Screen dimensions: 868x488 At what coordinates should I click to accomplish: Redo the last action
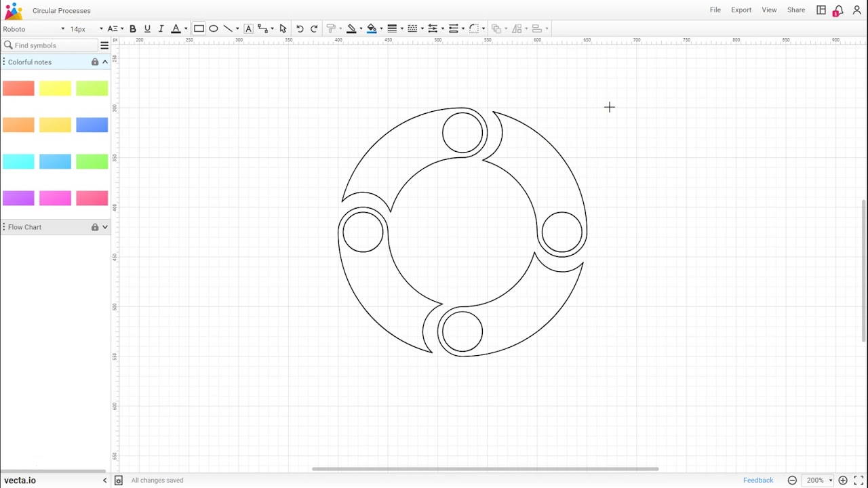pos(314,28)
